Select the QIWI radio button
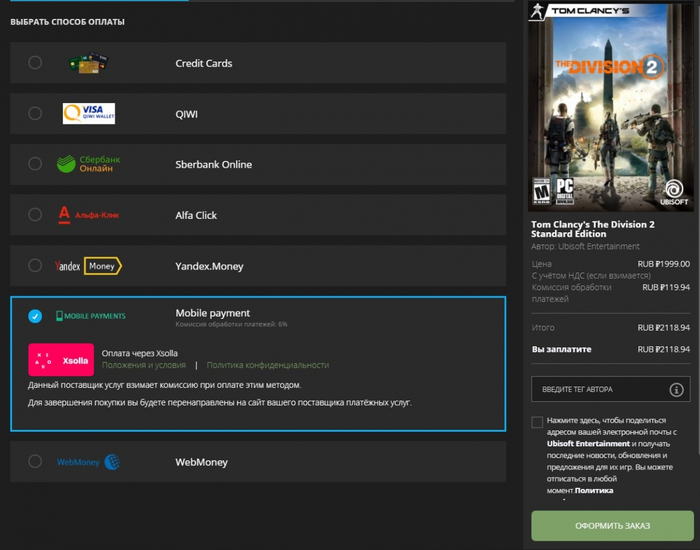700x550 pixels. (x=35, y=113)
